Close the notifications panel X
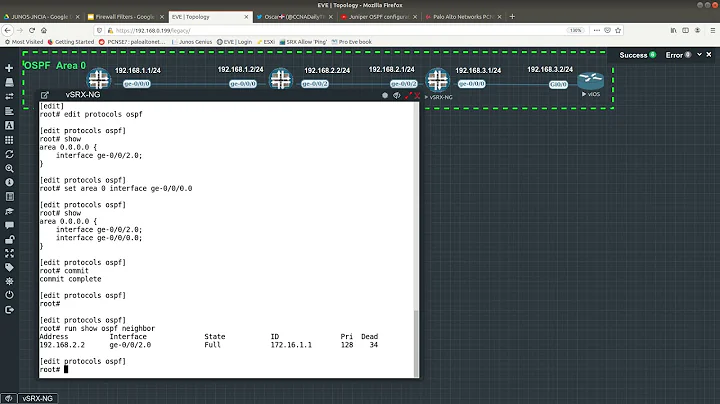The image size is (720, 404). (x=709, y=55)
